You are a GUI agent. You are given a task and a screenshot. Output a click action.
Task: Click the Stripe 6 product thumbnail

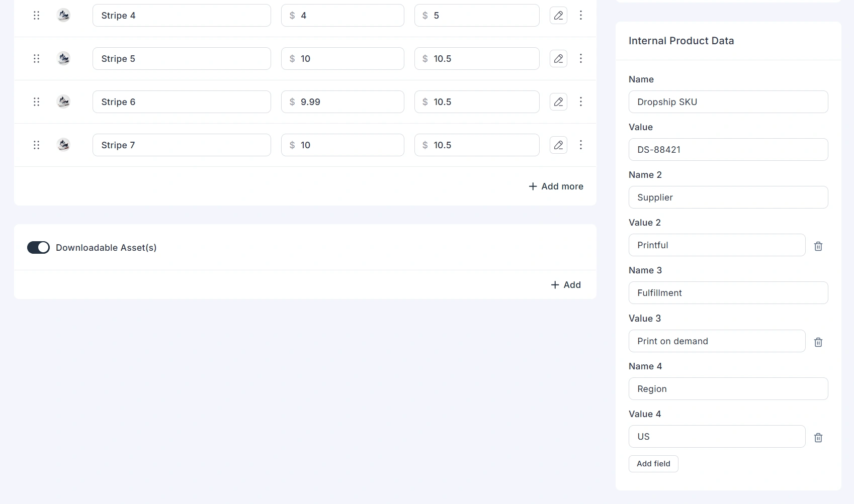(x=63, y=102)
